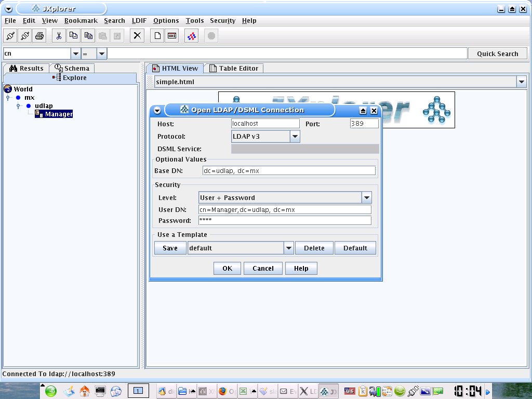
Task: Expand the Security Level dropdown
Action: point(367,197)
